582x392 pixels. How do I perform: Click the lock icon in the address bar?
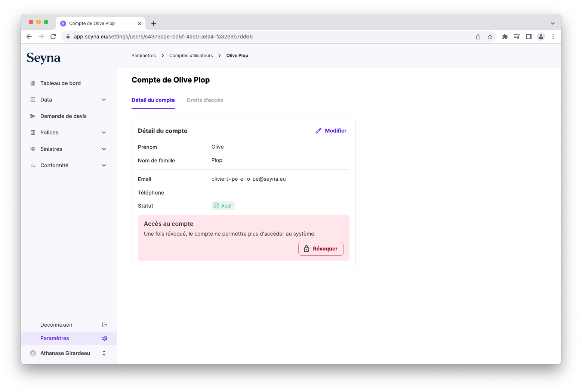point(68,37)
